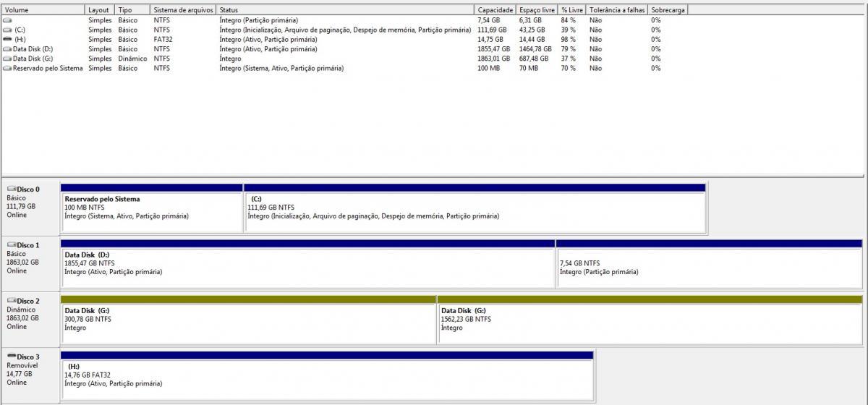Sort by the Volume column header
The width and height of the screenshot is (868, 405).
click(x=43, y=10)
